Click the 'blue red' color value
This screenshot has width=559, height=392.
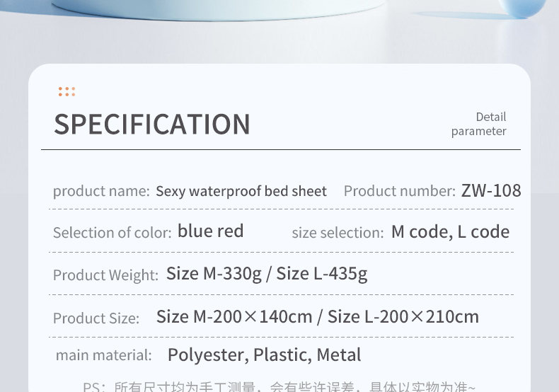coord(211,231)
